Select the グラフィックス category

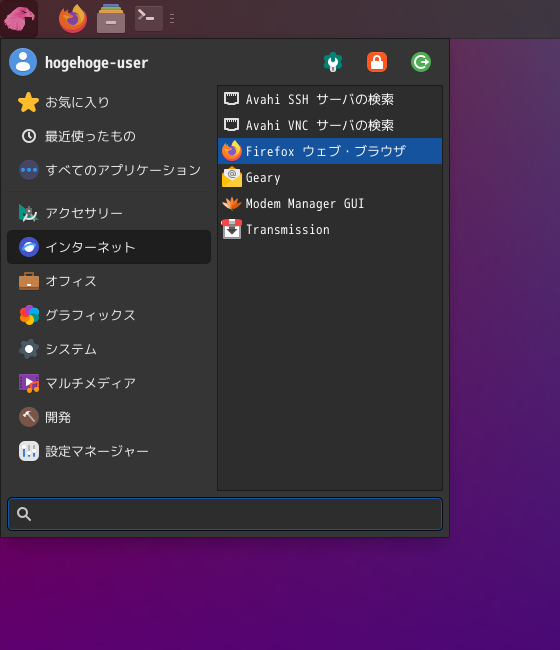pyautogui.click(x=109, y=315)
